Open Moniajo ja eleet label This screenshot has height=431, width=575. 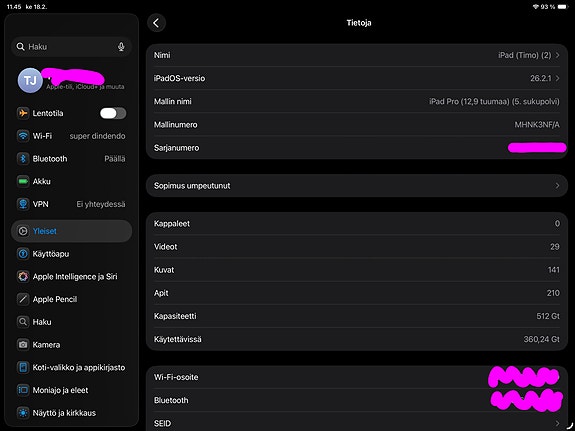pyautogui.click(x=60, y=390)
